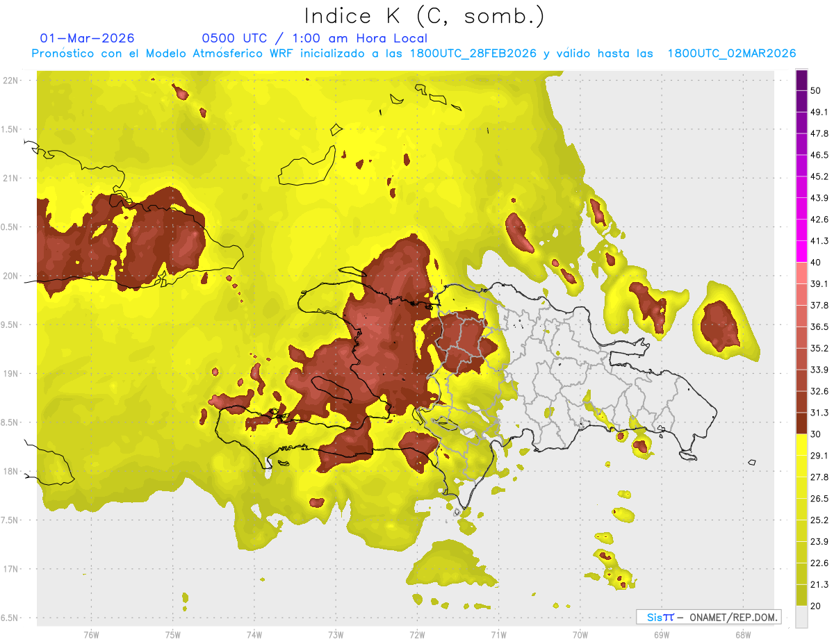The width and height of the screenshot is (834, 644).
Task: Pick the gray swatch below 20 on the colorbar
Action: 801,617
